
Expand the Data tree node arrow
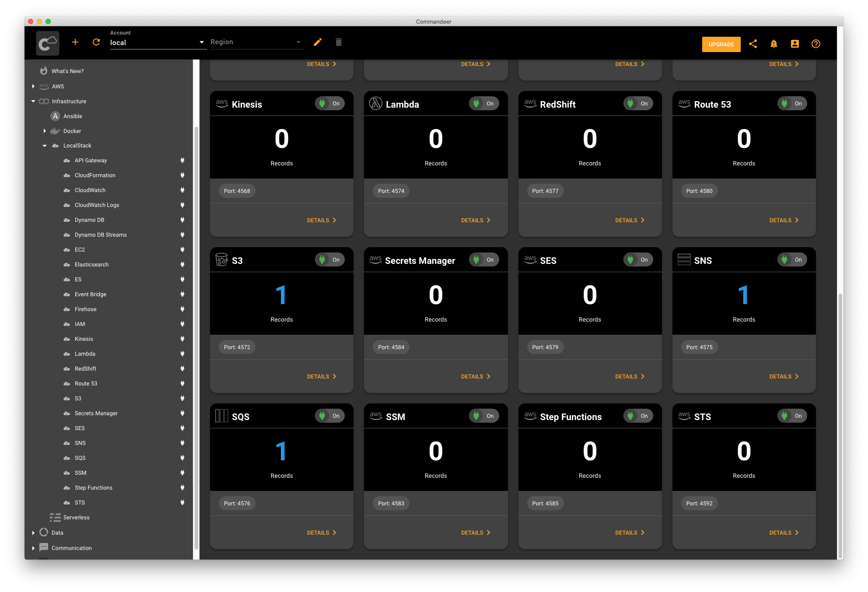click(x=33, y=533)
